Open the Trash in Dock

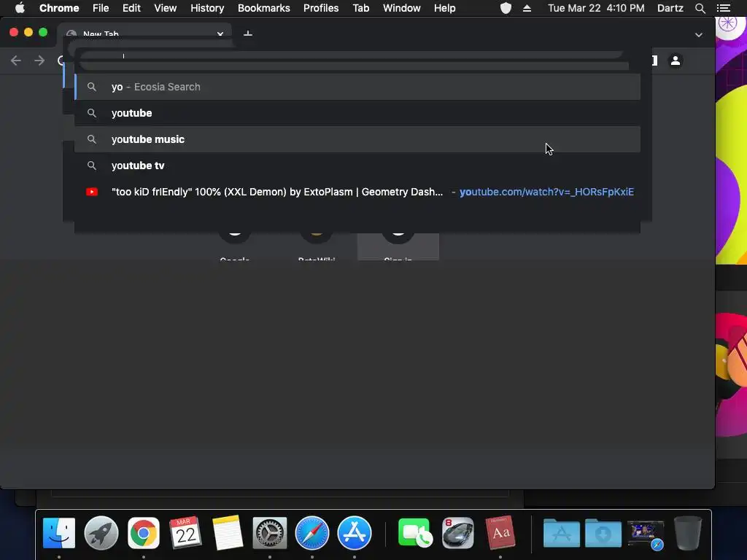click(688, 533)
